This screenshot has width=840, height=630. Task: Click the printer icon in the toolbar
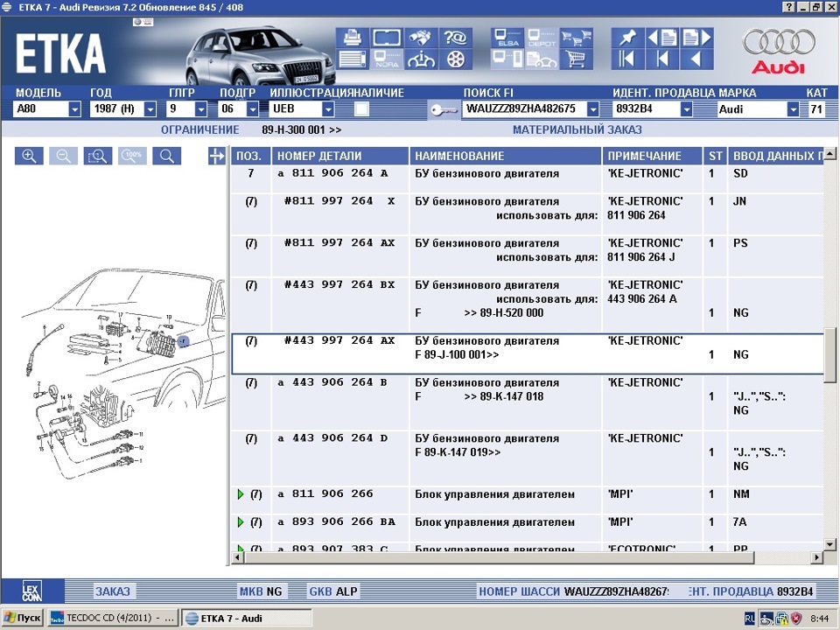pyautogui.click(x=352, y=38)
